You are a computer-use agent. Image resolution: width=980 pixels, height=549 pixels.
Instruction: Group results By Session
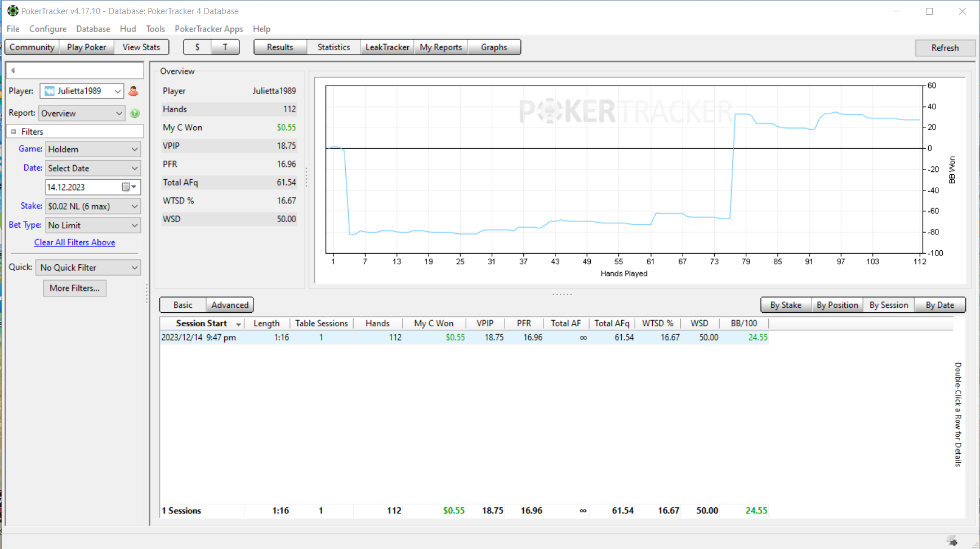[x=888, y=305]
